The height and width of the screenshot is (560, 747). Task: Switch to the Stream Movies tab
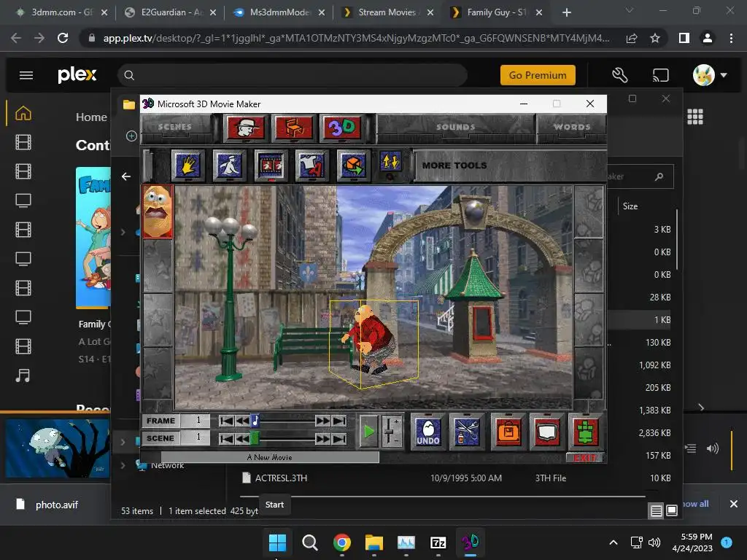(388, 12)
